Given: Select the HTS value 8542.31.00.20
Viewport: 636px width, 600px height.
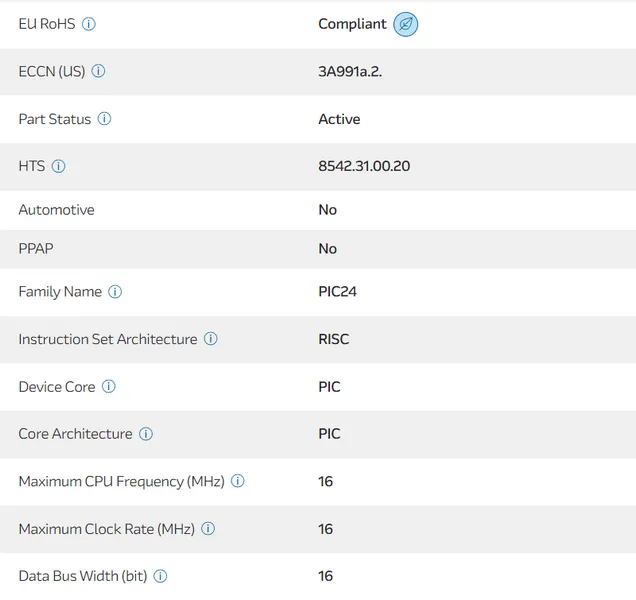Looking at the screenshot, I should [x=364, y=166].
